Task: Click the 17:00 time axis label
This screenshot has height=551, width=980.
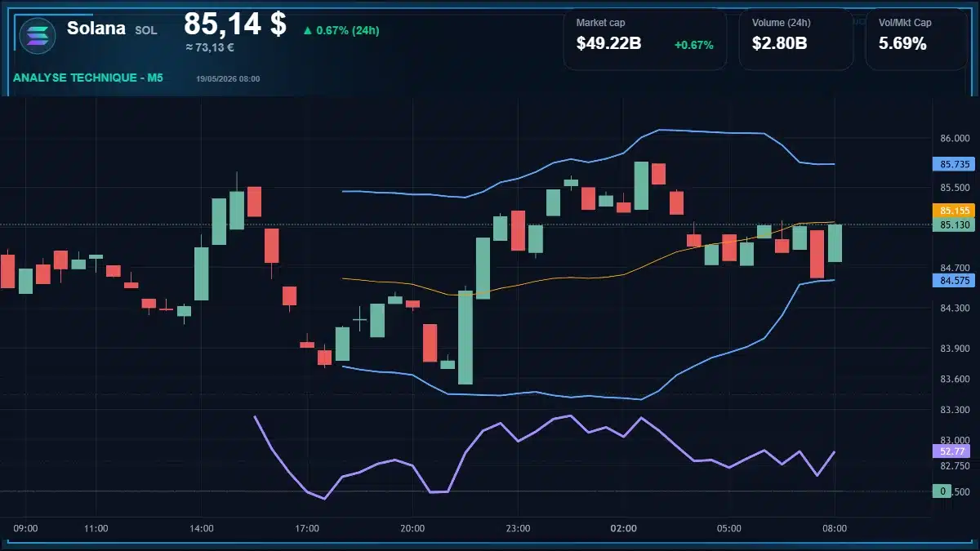Action: pyautogui.click(x=307, y=528)
